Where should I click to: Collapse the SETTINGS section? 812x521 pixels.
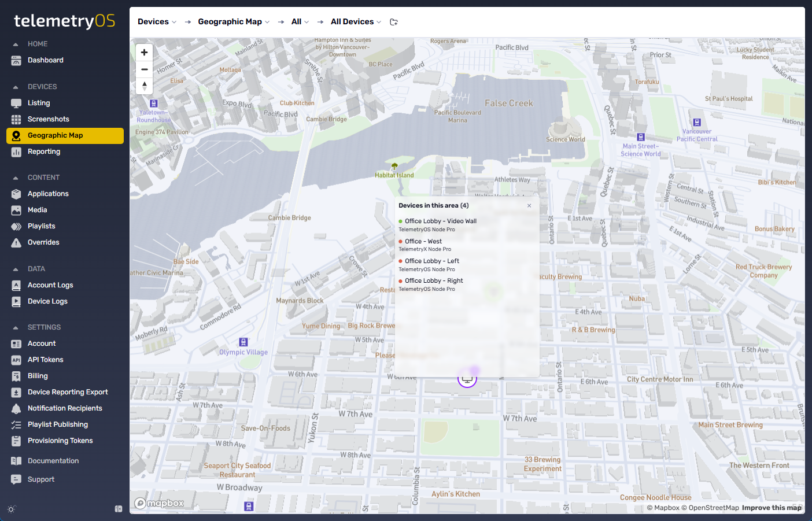point(16,328)
